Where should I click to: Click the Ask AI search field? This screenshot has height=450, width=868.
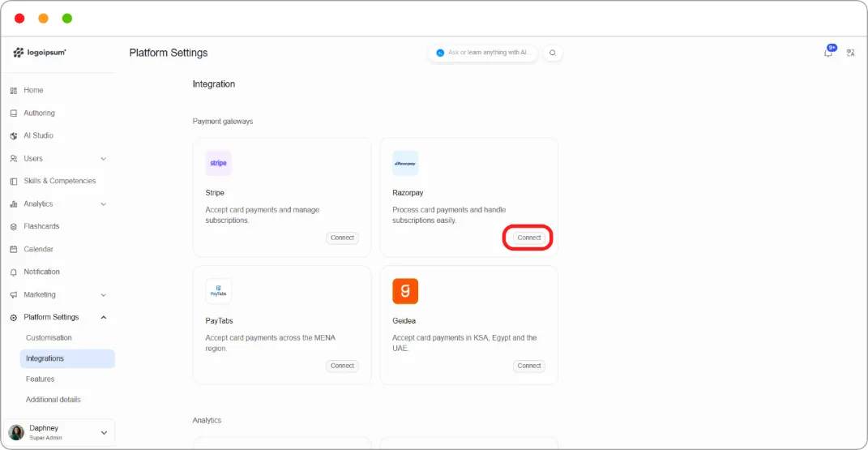point(482,53)
